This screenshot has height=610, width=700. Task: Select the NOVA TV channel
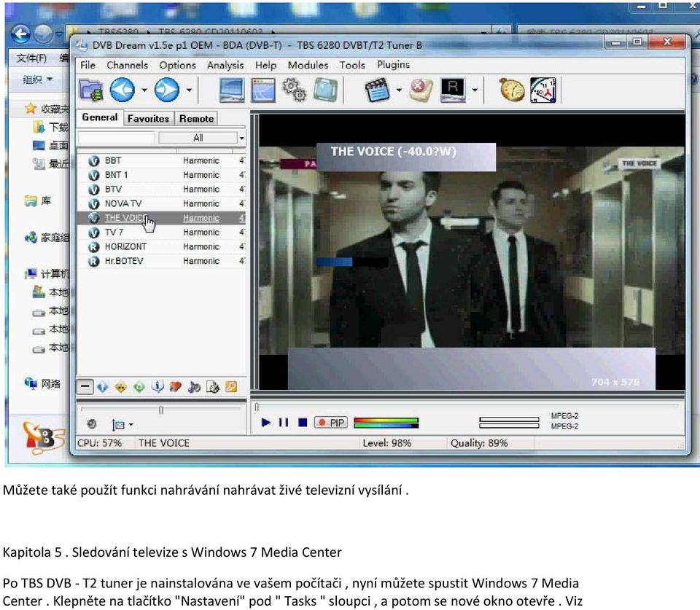click(162, 203)
